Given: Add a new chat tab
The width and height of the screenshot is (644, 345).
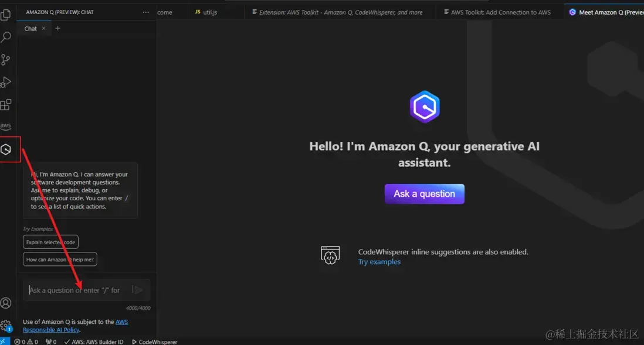Looking at the screenshot, I should (57, 28).
